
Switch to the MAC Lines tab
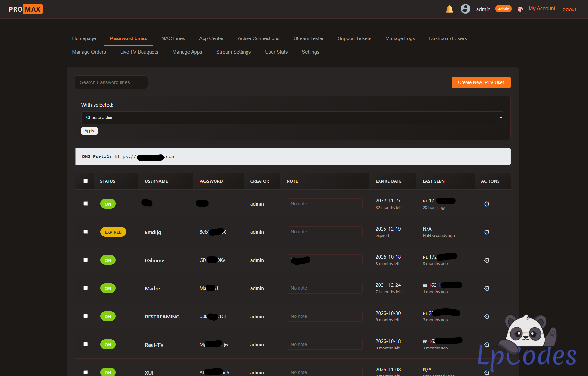(173, 38)
